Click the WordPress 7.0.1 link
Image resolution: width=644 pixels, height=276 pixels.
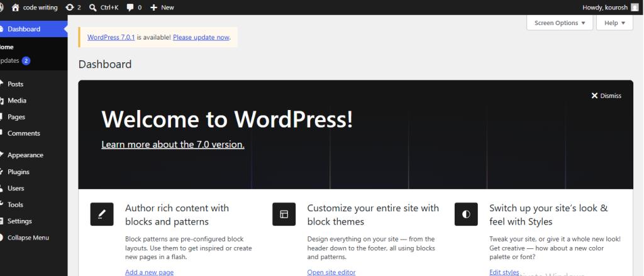point(111,37)
